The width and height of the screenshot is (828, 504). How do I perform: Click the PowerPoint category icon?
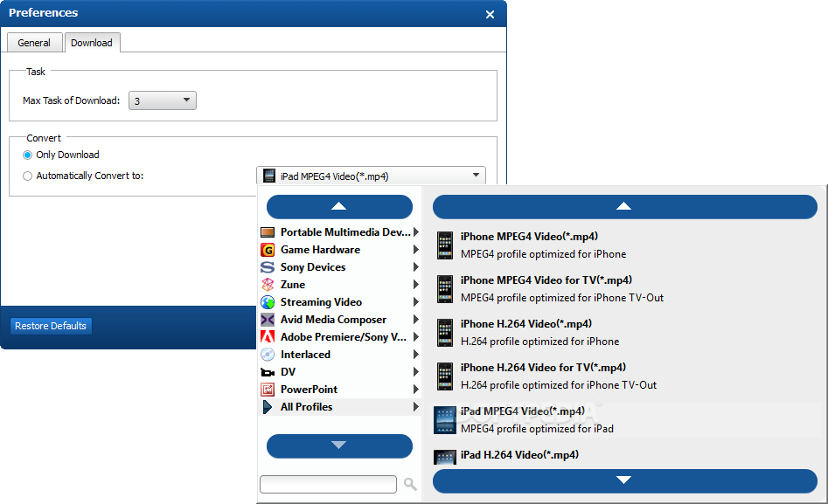pos(268,390)
